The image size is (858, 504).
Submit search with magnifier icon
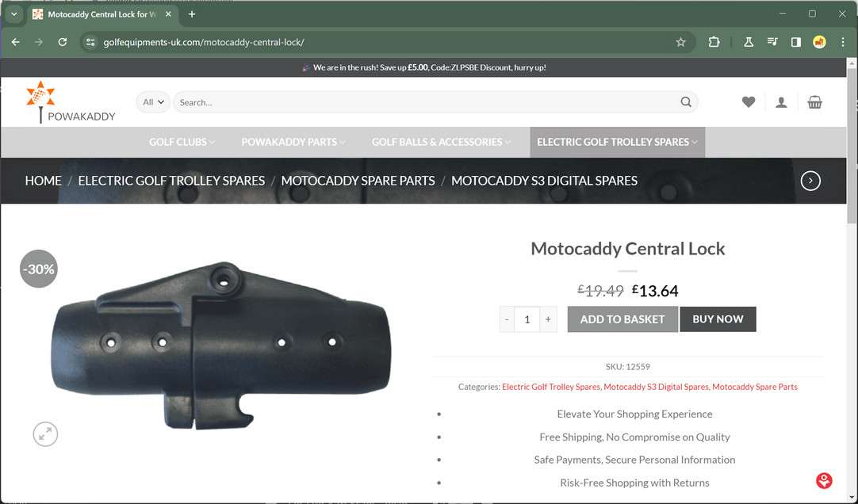click(x=686, y=102)
